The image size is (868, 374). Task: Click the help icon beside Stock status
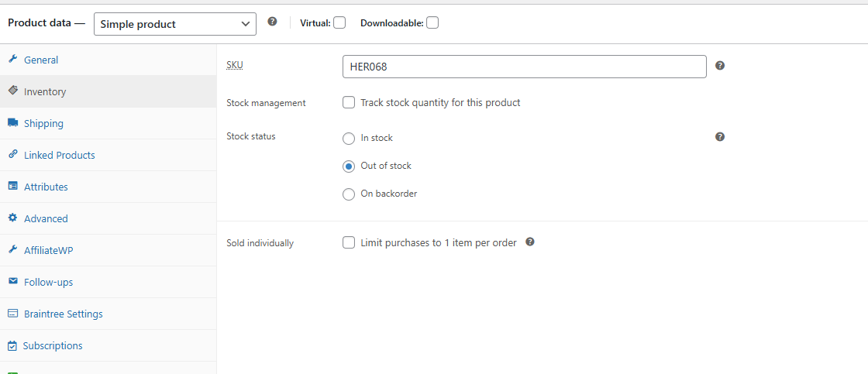[720, 136]
